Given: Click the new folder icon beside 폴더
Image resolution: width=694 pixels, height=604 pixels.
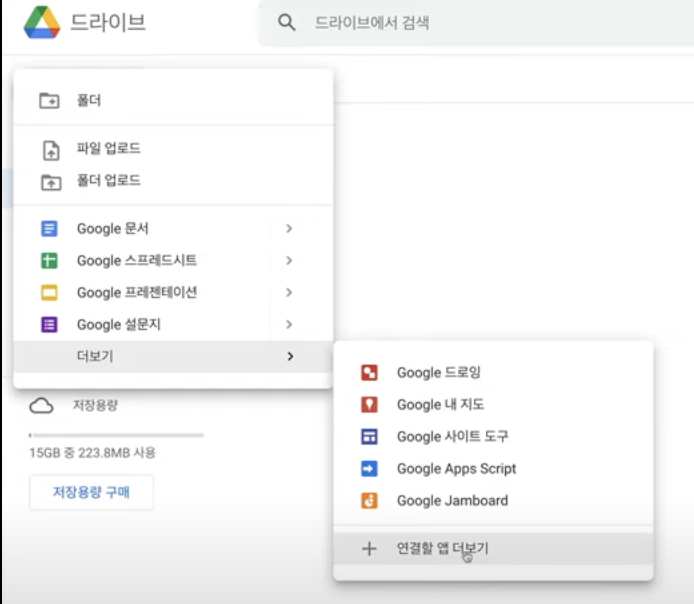Looking at the screenshot, I should 49,101.
